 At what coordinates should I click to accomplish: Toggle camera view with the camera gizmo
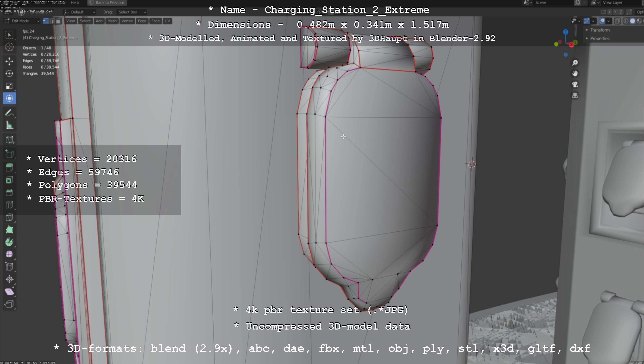click(575, 85)
